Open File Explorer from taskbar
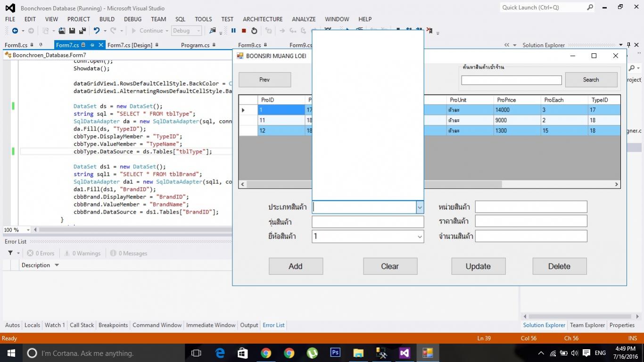The height and width of the screenshot is (362, 644). [358, 353]
